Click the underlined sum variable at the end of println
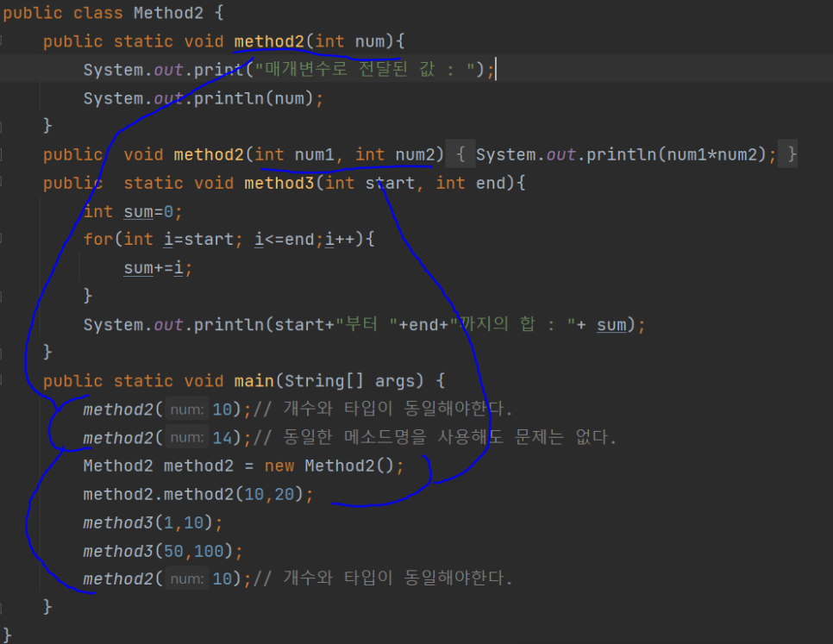The image size is (833, 644). point(611,324)
